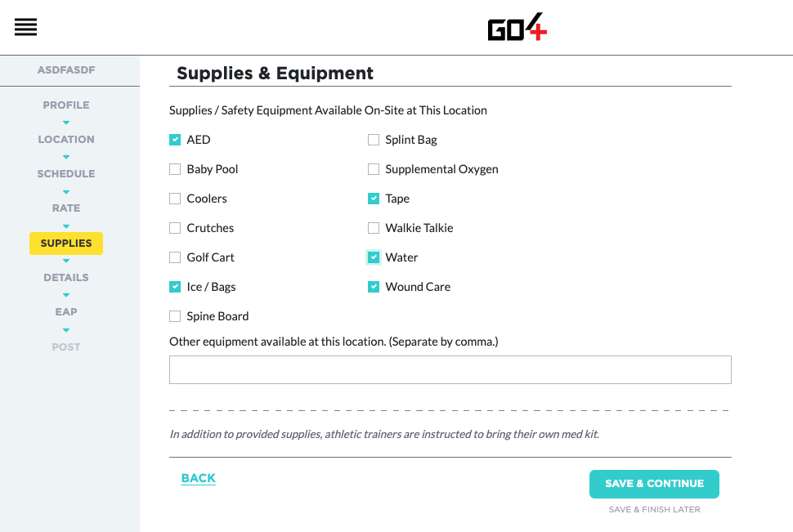This screenshot has width=793, height=532.
Task: Click the GO4 logo
Action: pos(517,27)
